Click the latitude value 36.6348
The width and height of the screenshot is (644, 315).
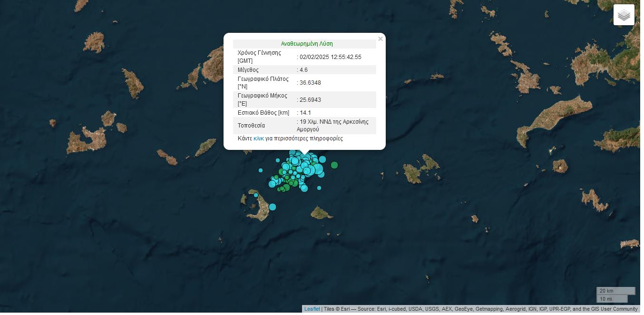(310, 83)
